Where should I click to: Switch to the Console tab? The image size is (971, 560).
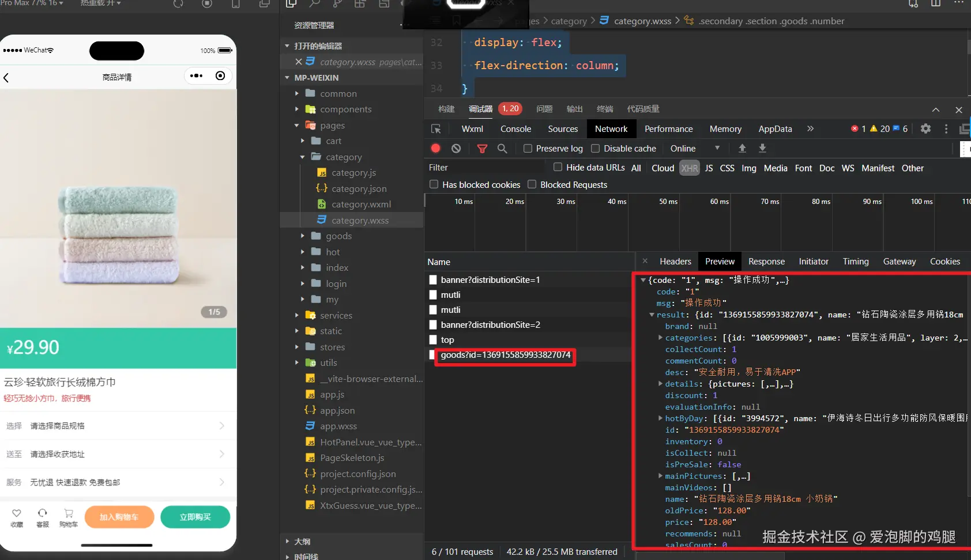[515, 129]
